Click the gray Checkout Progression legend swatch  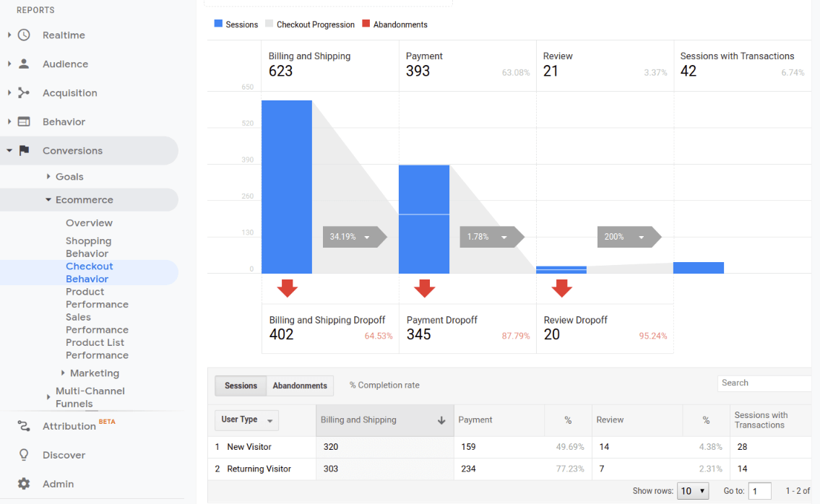(x=269, y=24)
